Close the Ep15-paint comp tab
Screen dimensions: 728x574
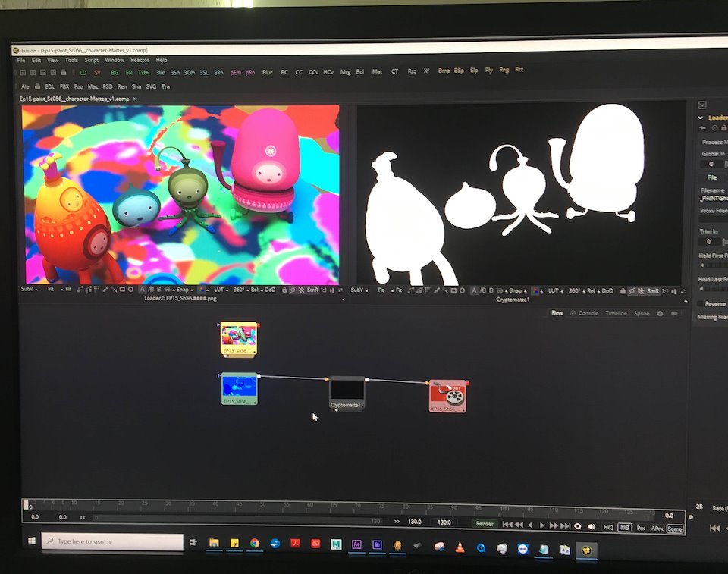click(135, 99)
